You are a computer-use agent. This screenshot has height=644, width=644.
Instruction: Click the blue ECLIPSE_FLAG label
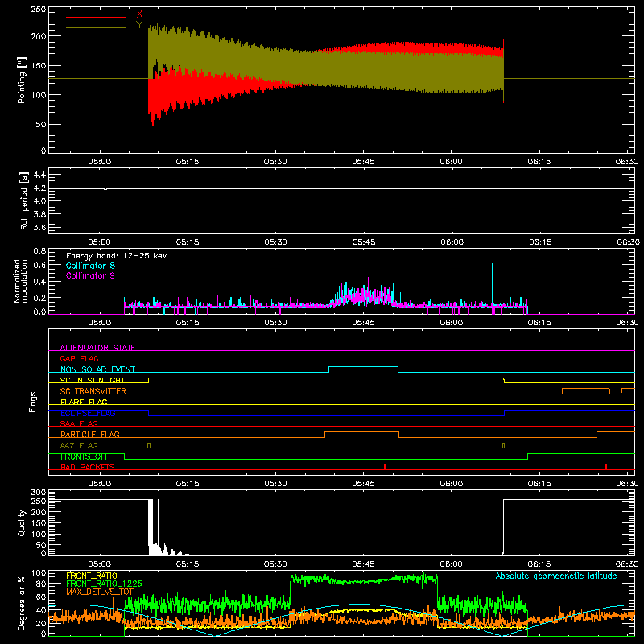(x=88, y=413)
